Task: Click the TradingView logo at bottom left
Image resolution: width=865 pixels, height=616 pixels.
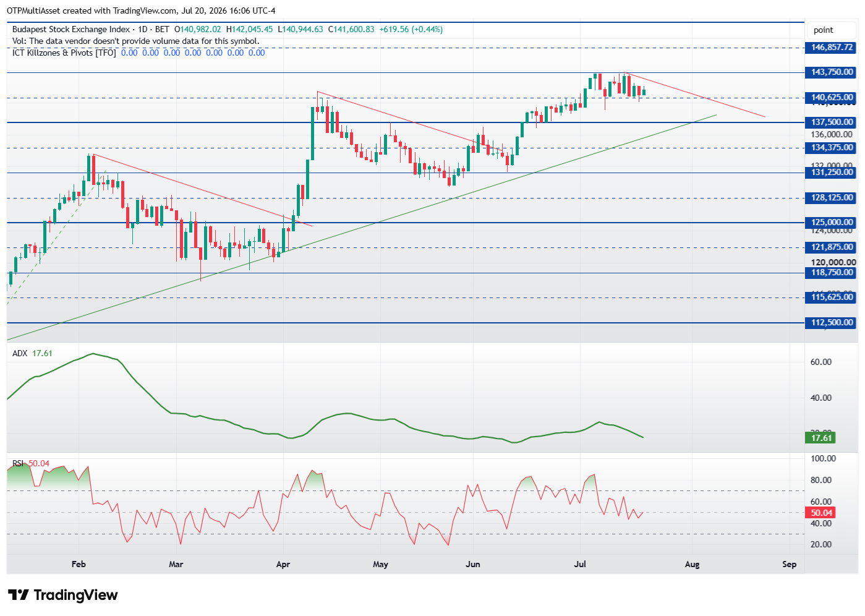Action: (62, 595)
